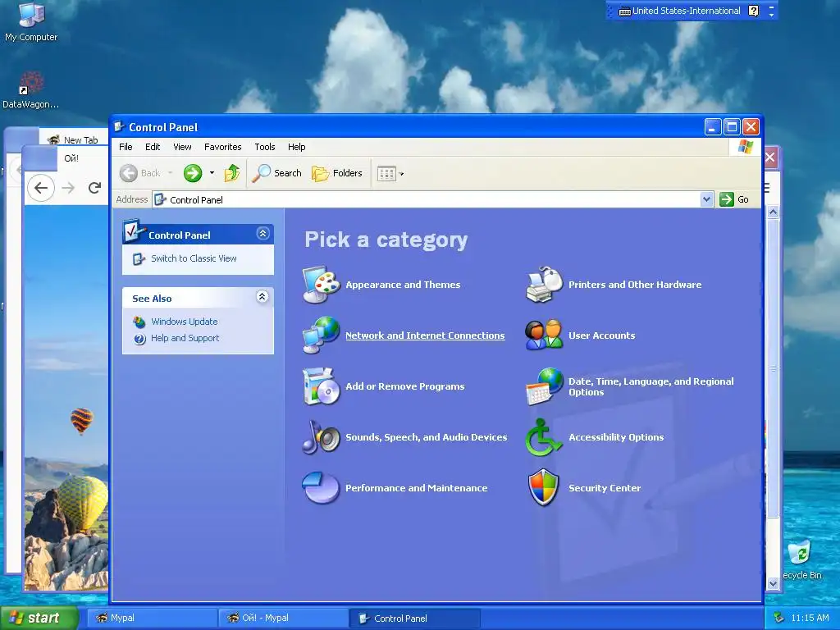This screenshot has height=630, width=840.
Task: Click the Help and Support text link
Action: click(x=185, y=338)
